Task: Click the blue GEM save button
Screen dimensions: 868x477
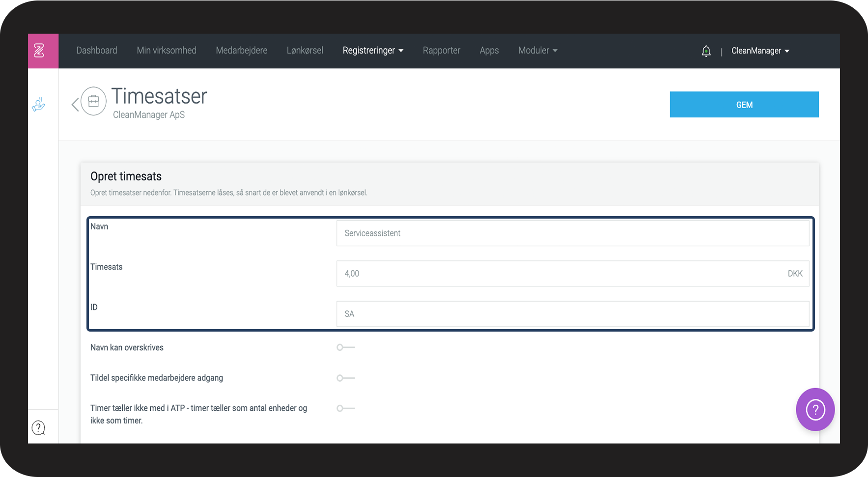Action: click(744, 105)
